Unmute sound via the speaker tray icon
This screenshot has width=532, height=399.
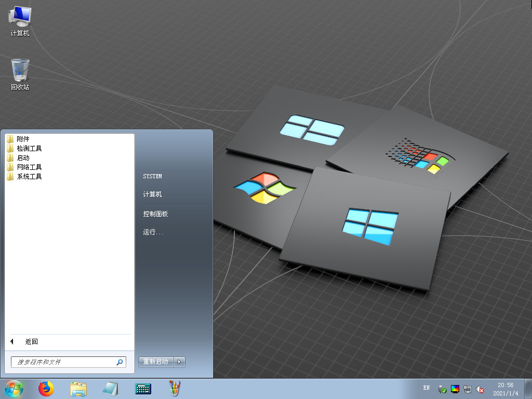(x=480, y=389)
